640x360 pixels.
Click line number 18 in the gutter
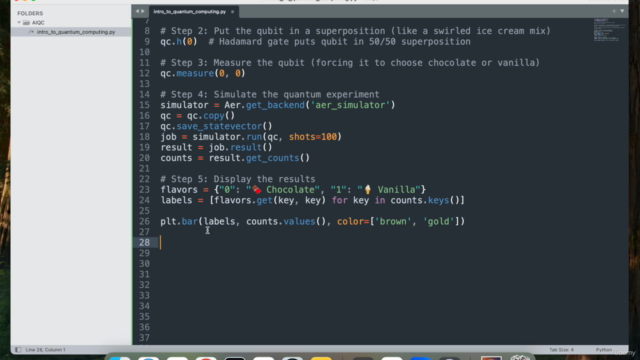click(144, 137)
